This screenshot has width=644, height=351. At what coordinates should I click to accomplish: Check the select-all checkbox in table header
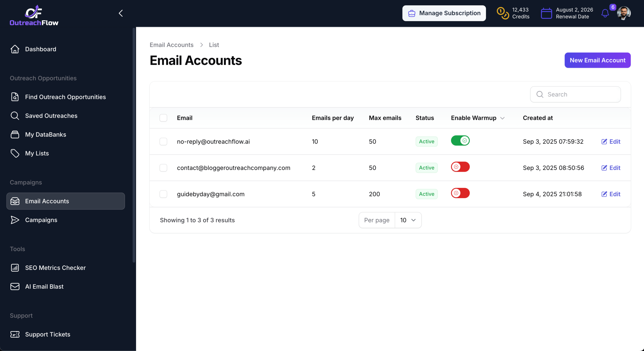tap(163, 118)
